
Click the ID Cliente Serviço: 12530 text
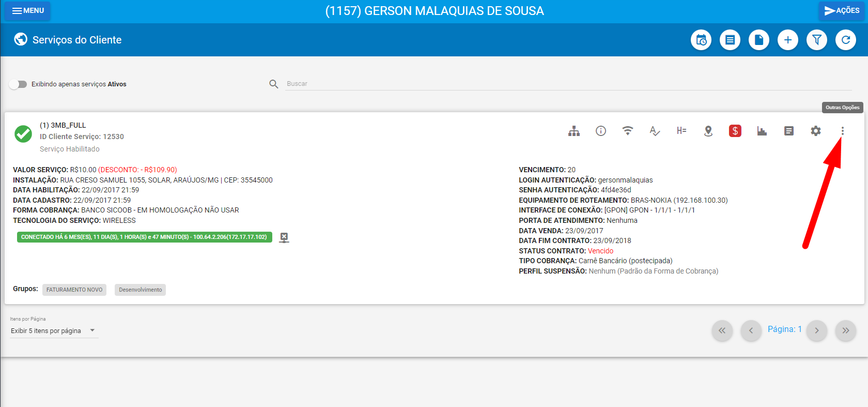coord(82,137)
